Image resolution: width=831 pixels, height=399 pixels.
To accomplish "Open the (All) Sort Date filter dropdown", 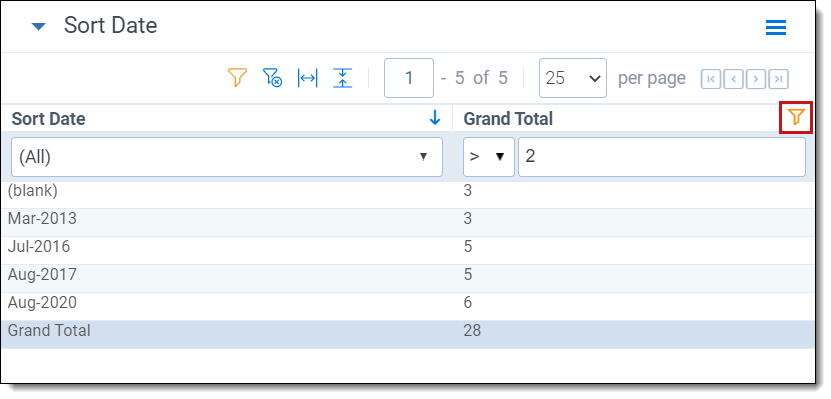I will pyautogui.click(x=227, y=157).
